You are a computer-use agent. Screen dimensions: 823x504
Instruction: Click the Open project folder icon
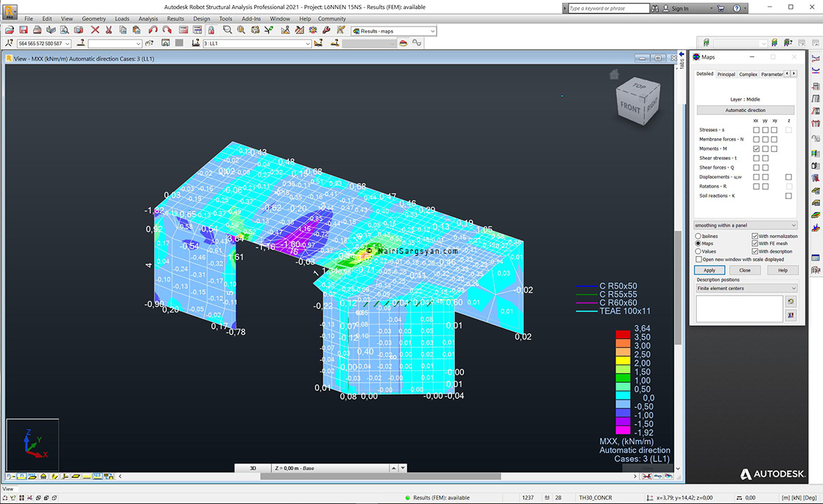tap(9, 30)
